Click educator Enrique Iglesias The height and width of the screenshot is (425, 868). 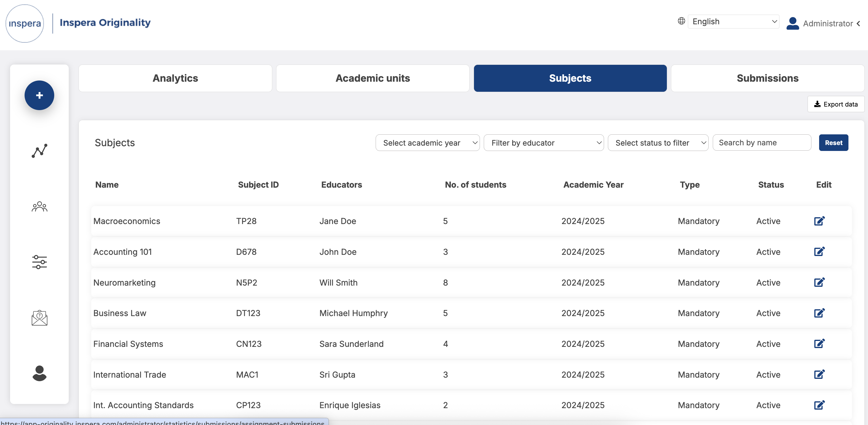350,405
